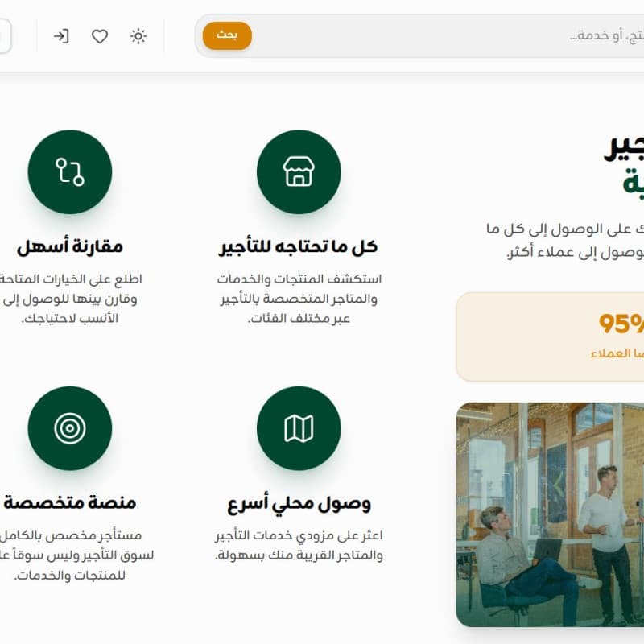Select heading كل ما تحتاجه للتأجير
The width and height of the screenshot is (644, 644).
click(x=298, y=246)
